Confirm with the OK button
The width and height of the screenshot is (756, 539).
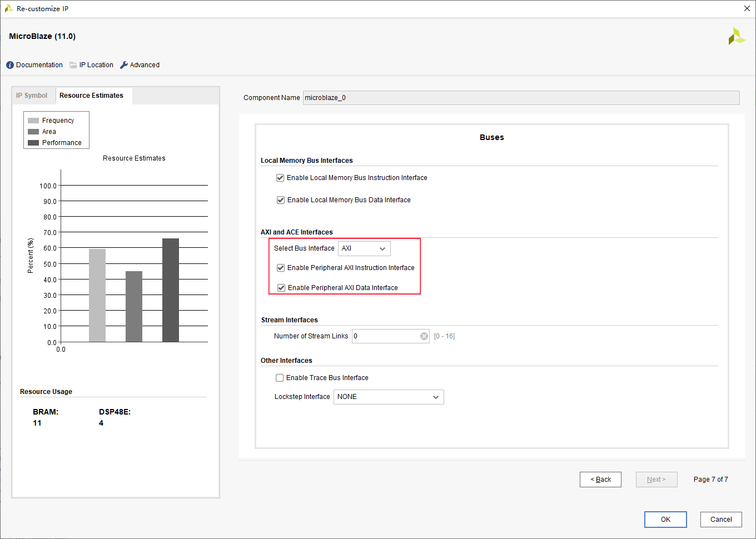pos(665,520)
